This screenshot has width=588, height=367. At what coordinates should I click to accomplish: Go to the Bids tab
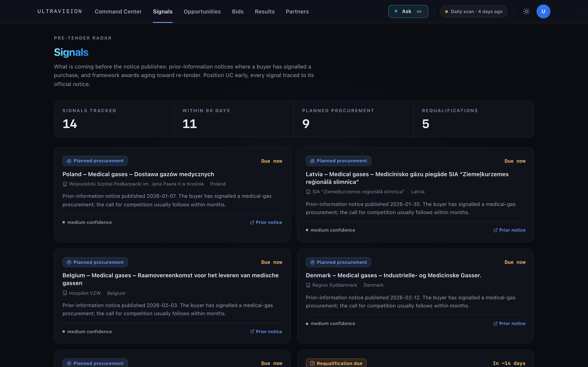238,11
